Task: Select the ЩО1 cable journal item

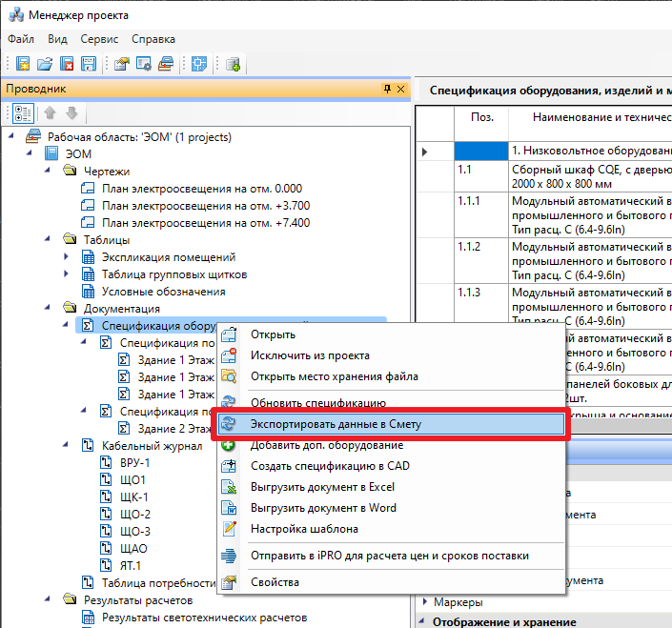Action: [x=132, y=480]
